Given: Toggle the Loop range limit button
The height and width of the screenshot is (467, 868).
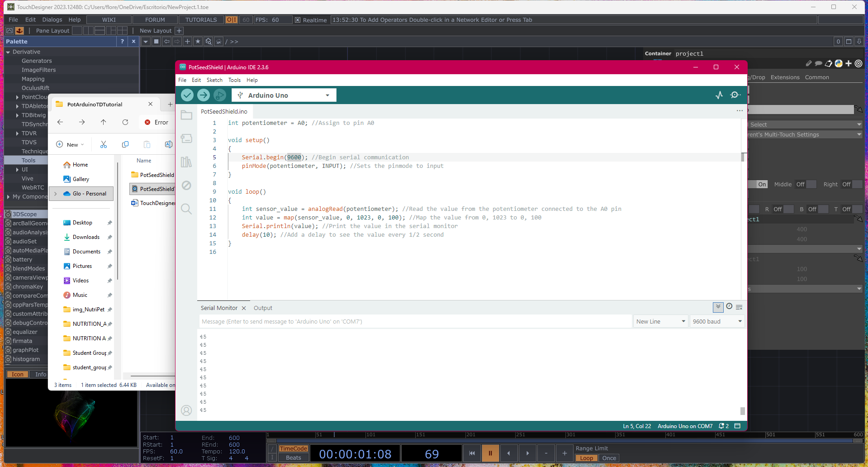Looking at the screenshot, I should 586,458.
